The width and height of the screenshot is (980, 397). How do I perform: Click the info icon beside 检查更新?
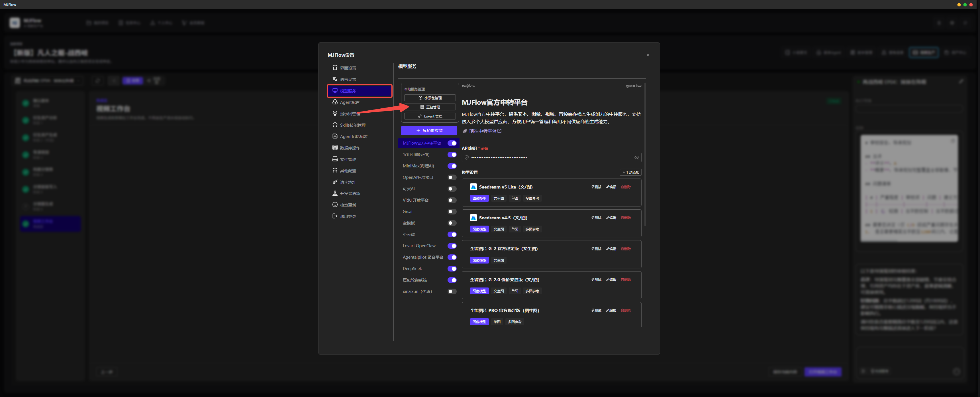pyautogui.click(x=335, y=205)
